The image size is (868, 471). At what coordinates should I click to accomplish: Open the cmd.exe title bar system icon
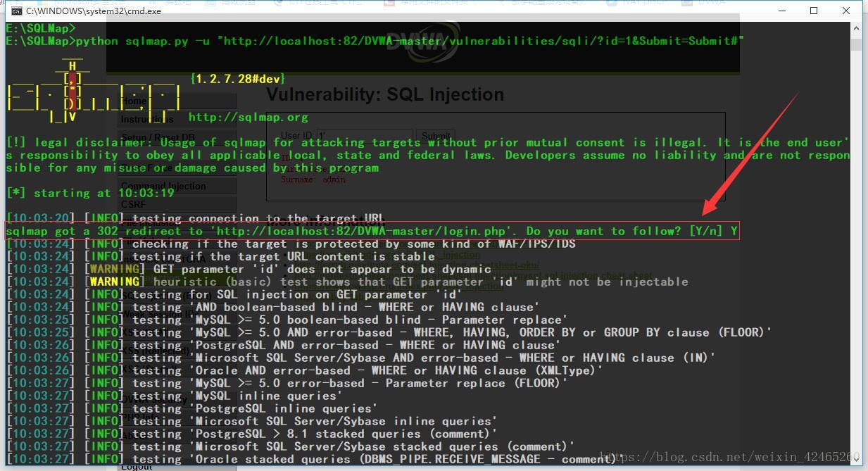click(x=15, y=11)
